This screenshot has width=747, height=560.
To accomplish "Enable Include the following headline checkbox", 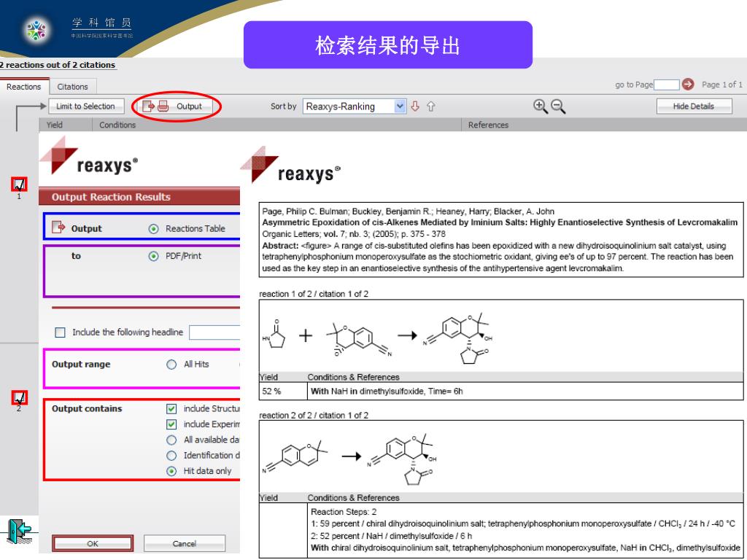I will coord(60,332).
